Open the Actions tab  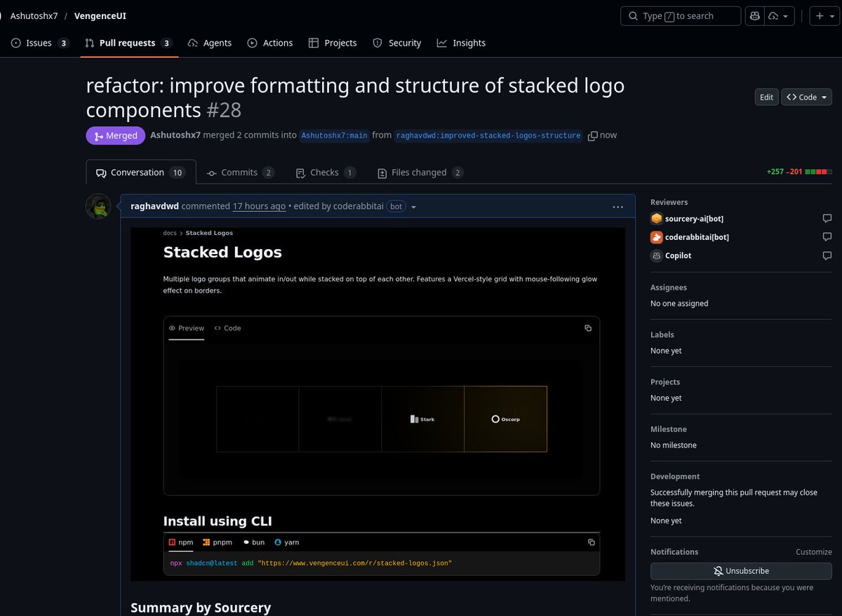[x=270, y=43]
